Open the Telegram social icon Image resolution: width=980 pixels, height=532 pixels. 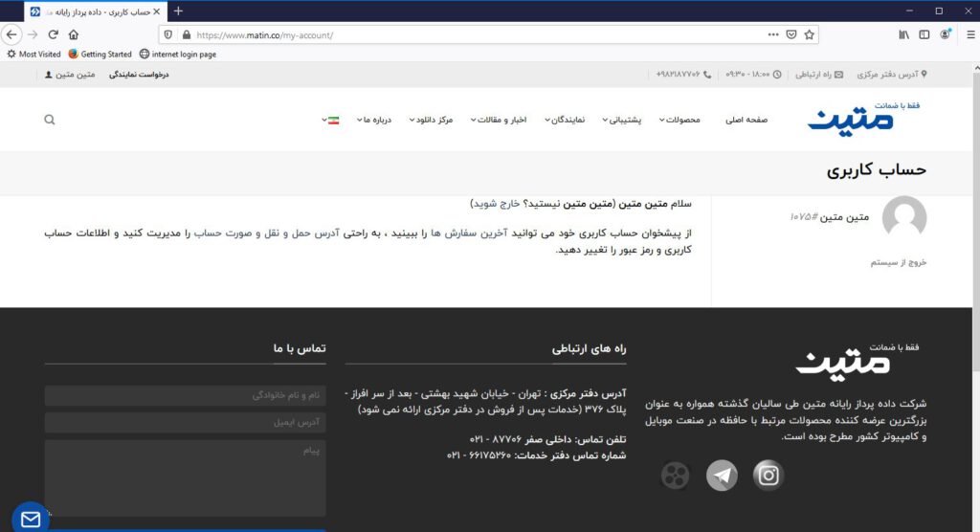tap(722, 476)
